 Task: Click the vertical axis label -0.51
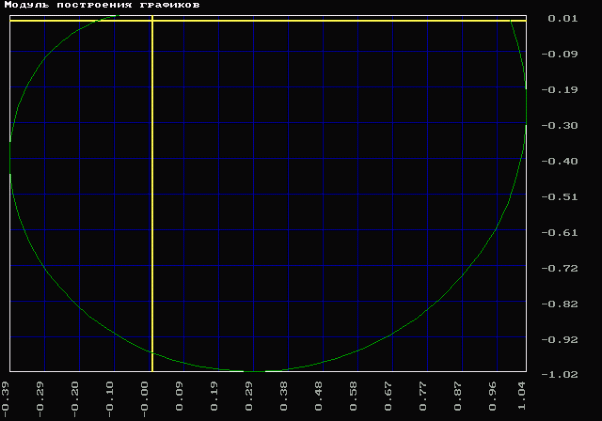coord(559,197)
